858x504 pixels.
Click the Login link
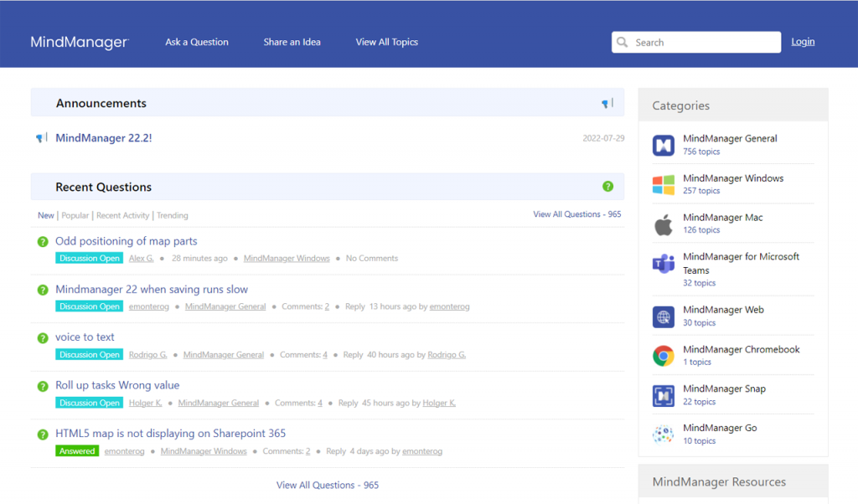pyautogui.click(x=803, y=42)
